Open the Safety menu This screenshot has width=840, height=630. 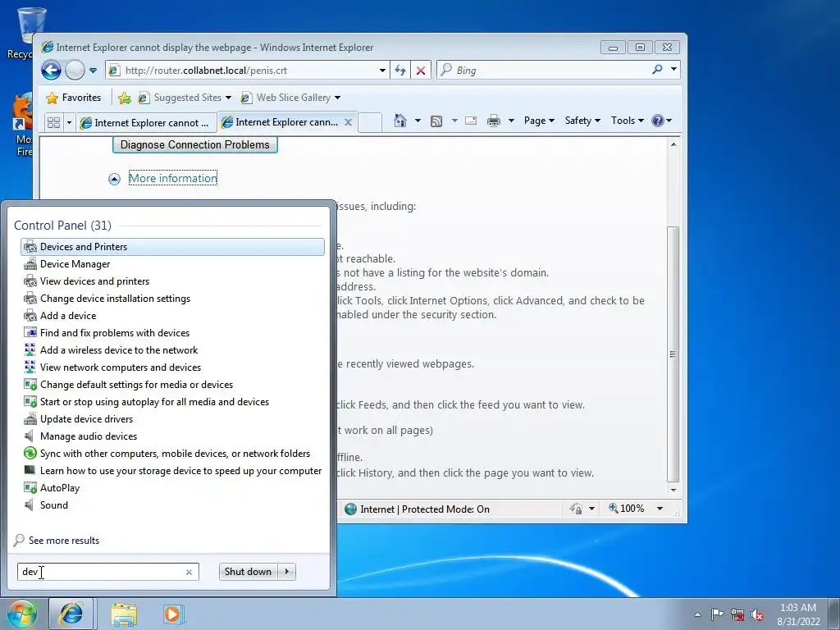coord(583,121)
